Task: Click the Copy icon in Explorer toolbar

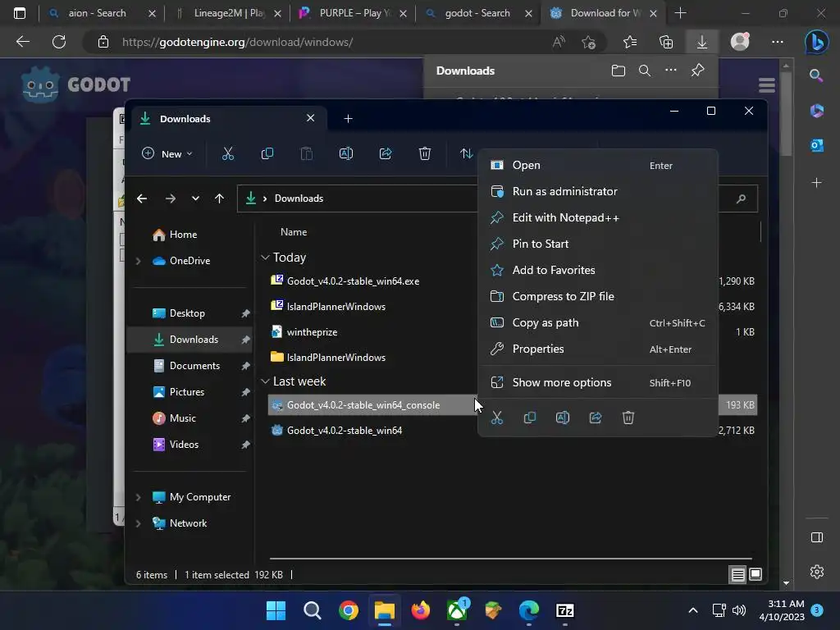Action: (x=267, y=153)
